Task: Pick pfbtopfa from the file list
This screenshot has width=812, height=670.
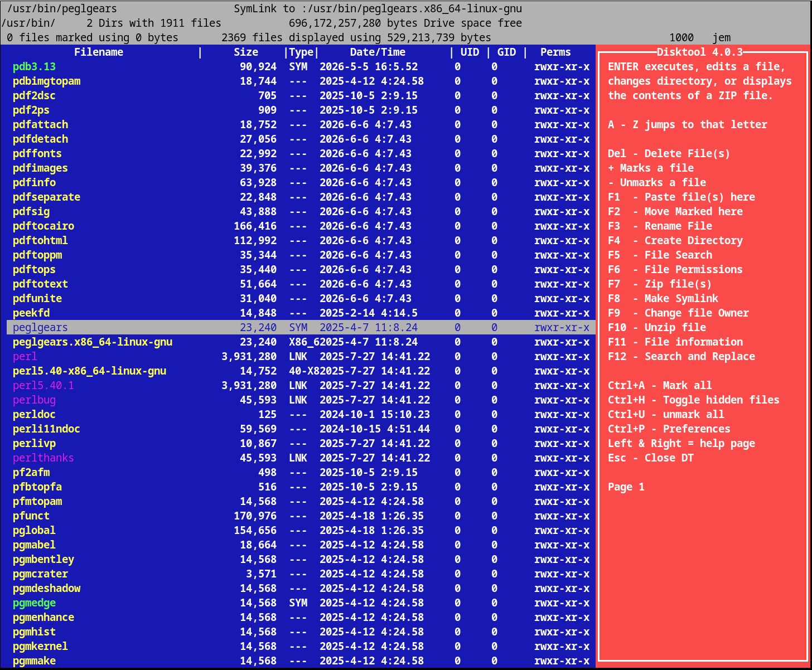Action: (x=37, y=487)
